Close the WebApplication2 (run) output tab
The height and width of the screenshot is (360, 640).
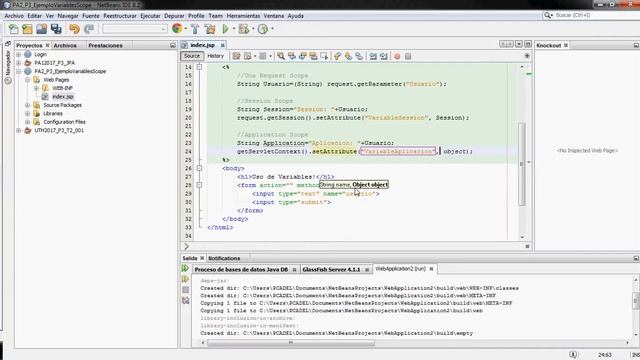click(x=431, y=269)
